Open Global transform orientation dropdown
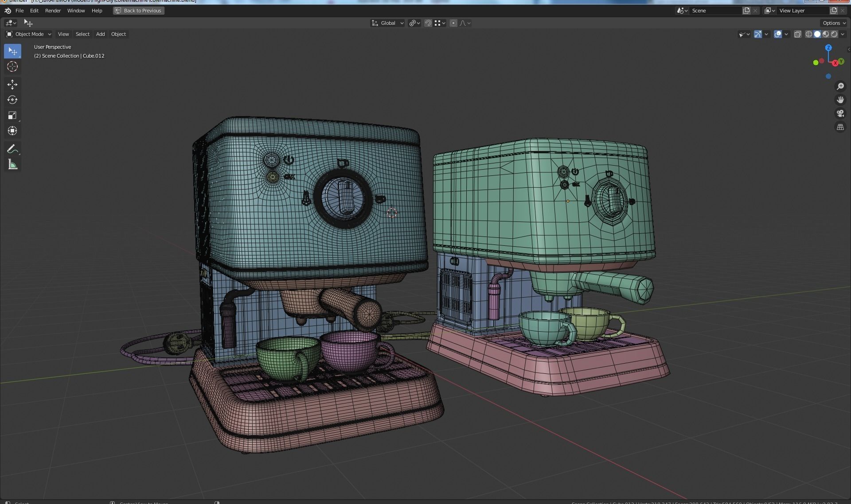This screenshot has width=851, height=504. (x=387, y=23)
